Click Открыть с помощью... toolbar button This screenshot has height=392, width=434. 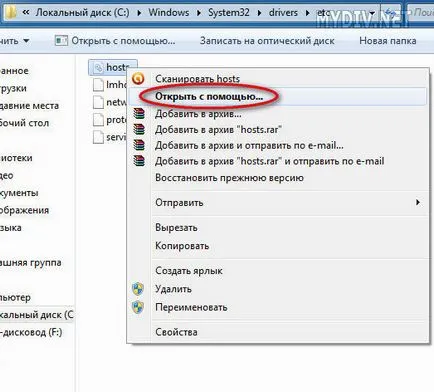click(x=115, y=41)
